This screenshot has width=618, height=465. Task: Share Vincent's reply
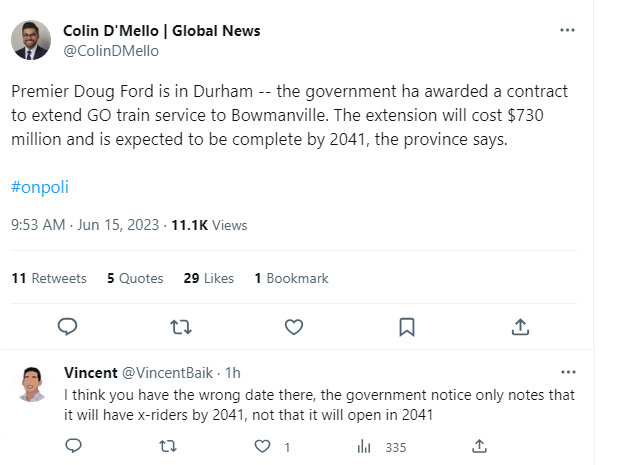(x=479, y=446)
